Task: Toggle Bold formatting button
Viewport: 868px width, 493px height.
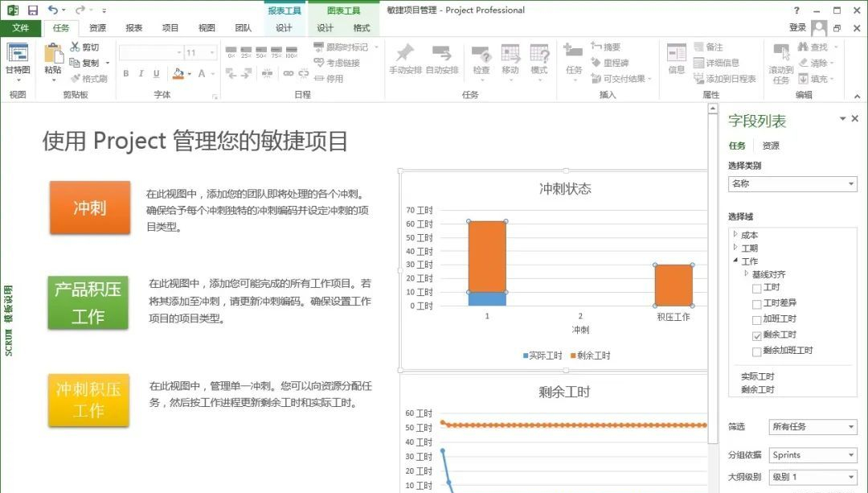Action: pyautogui.click(x=125, y=73)
